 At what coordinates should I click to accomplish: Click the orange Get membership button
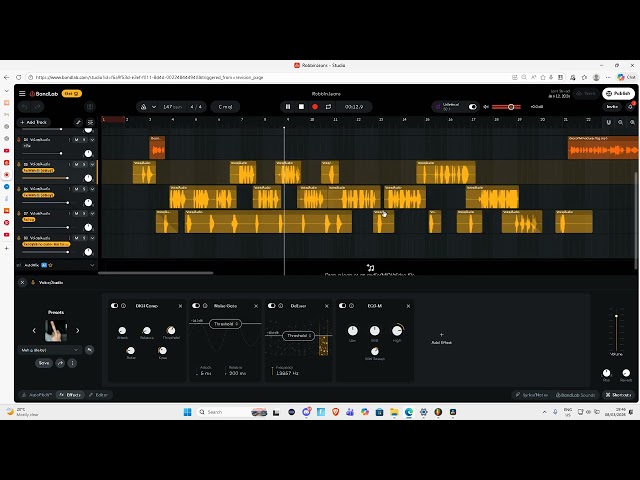coord(72,93)
